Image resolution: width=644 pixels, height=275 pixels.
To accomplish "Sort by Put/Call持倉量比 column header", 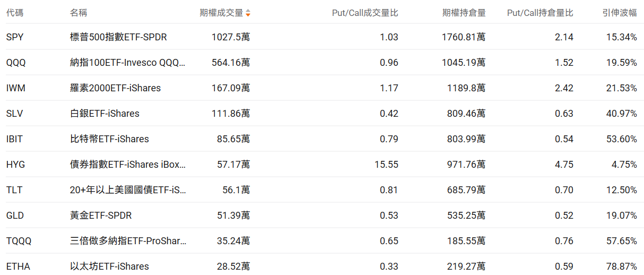I will [x=540, y=13].
